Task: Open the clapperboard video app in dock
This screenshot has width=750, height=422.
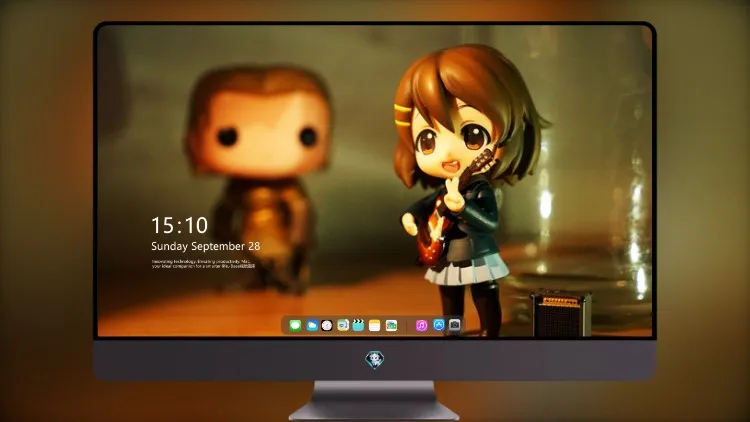Action: point(358,326)
